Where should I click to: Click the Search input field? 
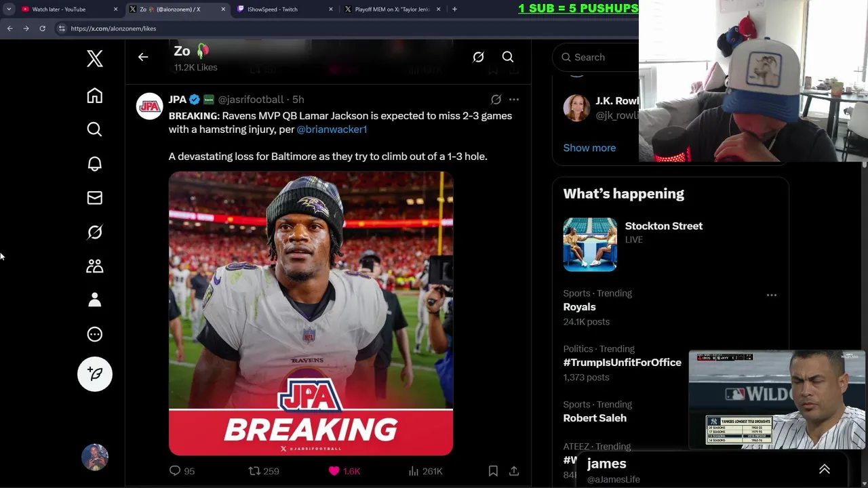(597, 58)
